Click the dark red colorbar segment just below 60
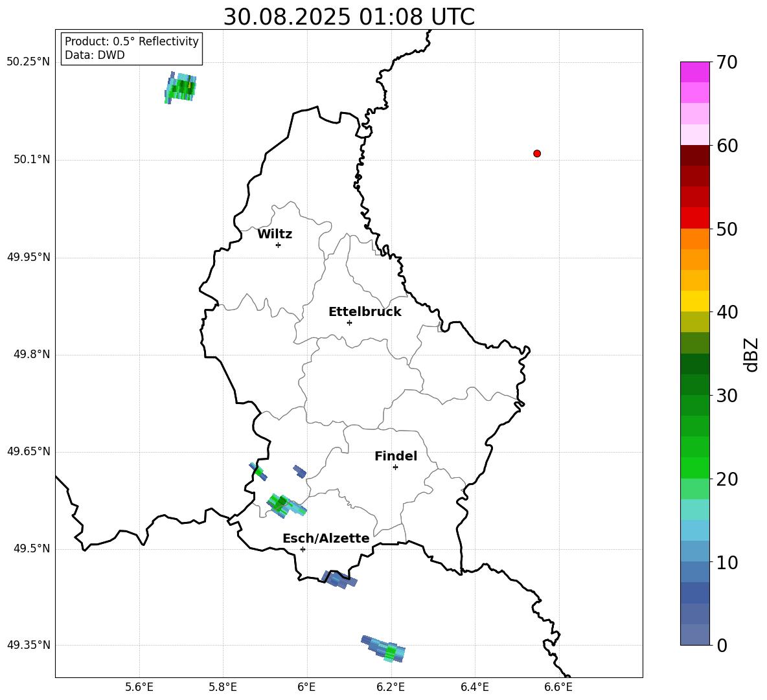 coord(694,155)
